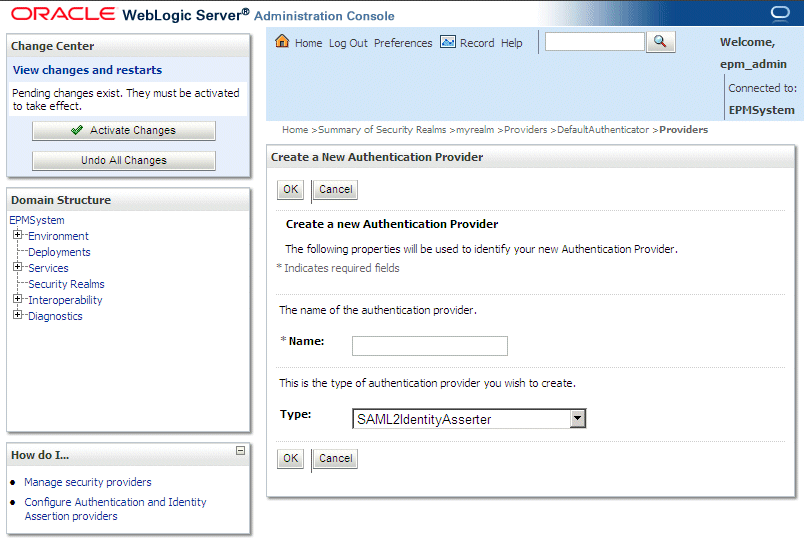Open the Type dropdown list
Screen dimensions: 804x539
pyautogui.click(x=577, y=419)
